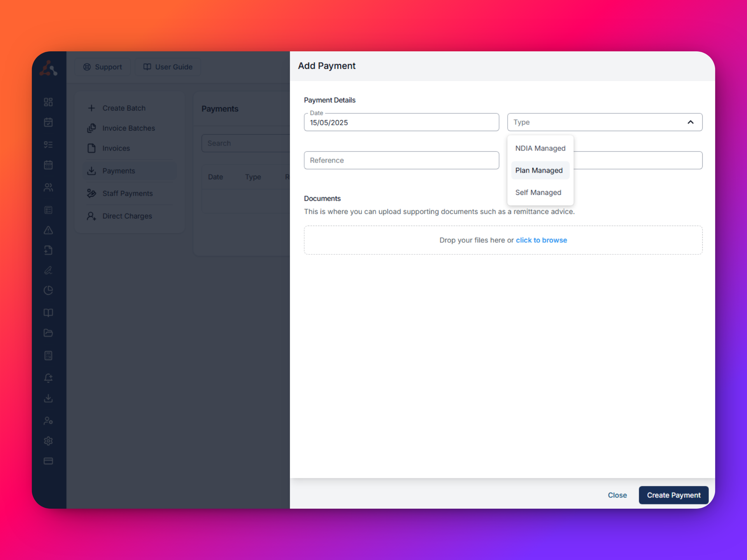Open the Invoice Batches menu item
The height and width of the screenshot is (560, 747).
coord(128,128)
